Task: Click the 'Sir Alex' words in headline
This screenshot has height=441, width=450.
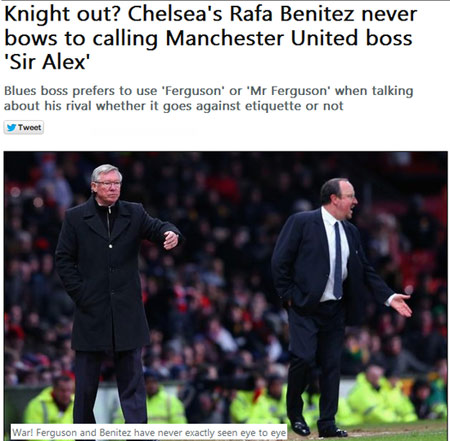Action: (x=47, y=62)
